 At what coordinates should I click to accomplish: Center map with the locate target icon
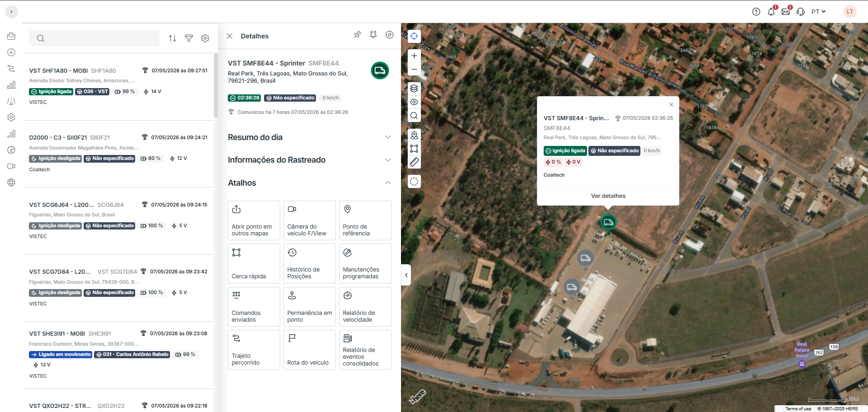414,36
